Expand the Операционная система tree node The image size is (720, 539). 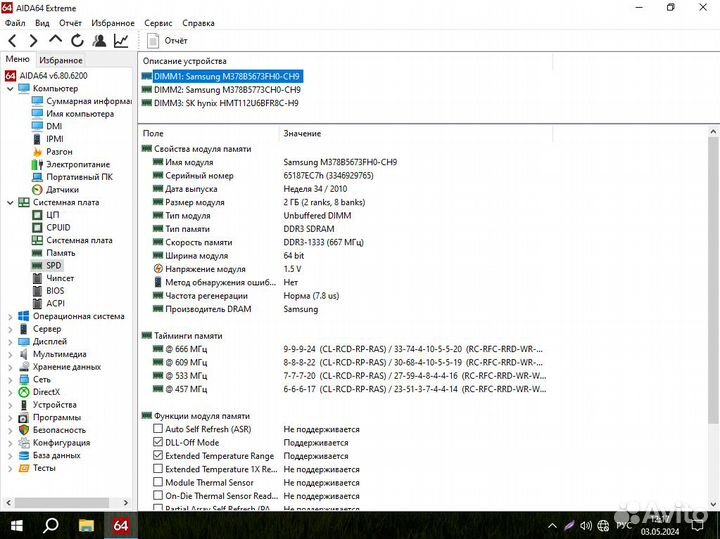pyautogui.click(x=10, y=316)
